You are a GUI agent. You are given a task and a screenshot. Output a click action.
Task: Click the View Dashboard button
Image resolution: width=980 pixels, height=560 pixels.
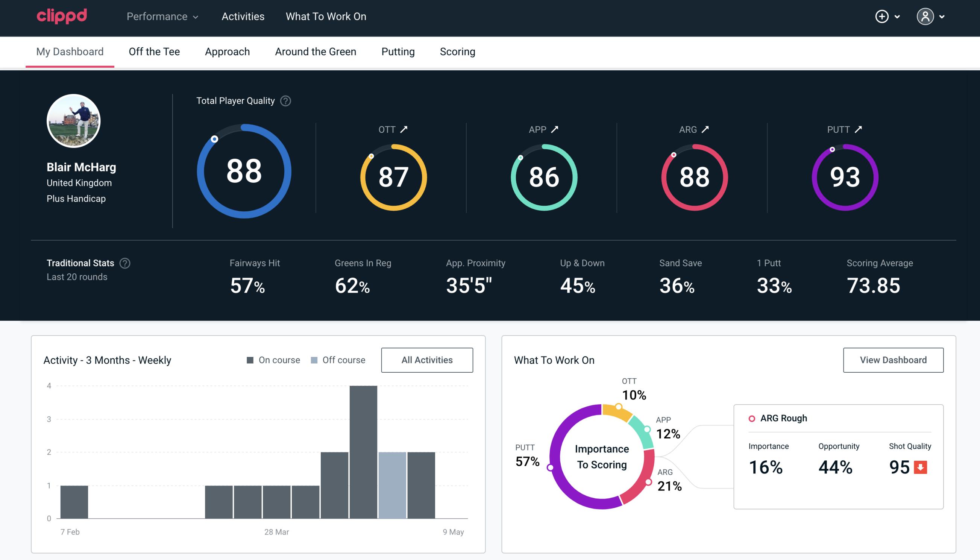click(x=893, y=360)
